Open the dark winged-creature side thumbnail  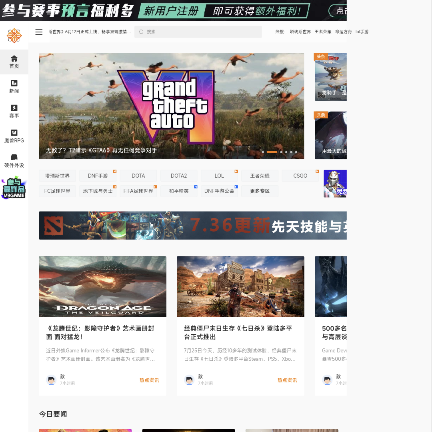tap(331, 135)
